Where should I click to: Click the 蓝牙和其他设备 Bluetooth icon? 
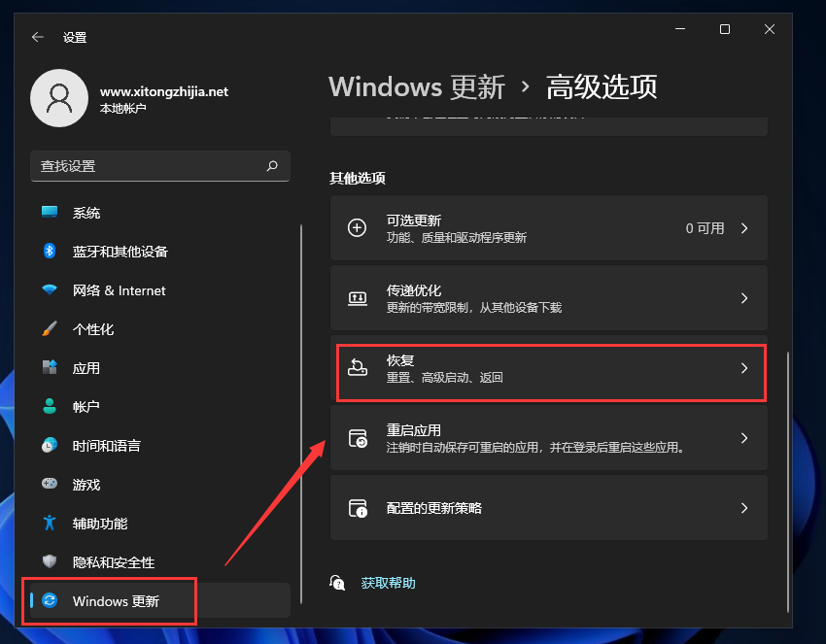52,252
